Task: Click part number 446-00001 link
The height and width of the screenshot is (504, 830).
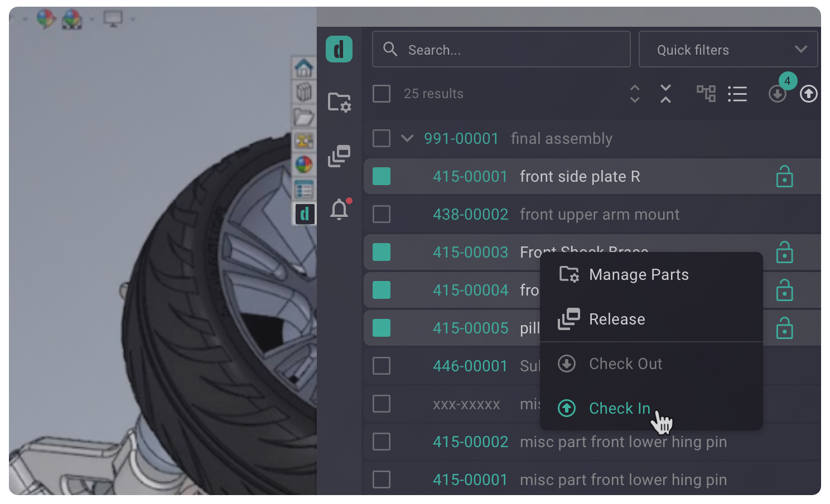Action: 470,366
